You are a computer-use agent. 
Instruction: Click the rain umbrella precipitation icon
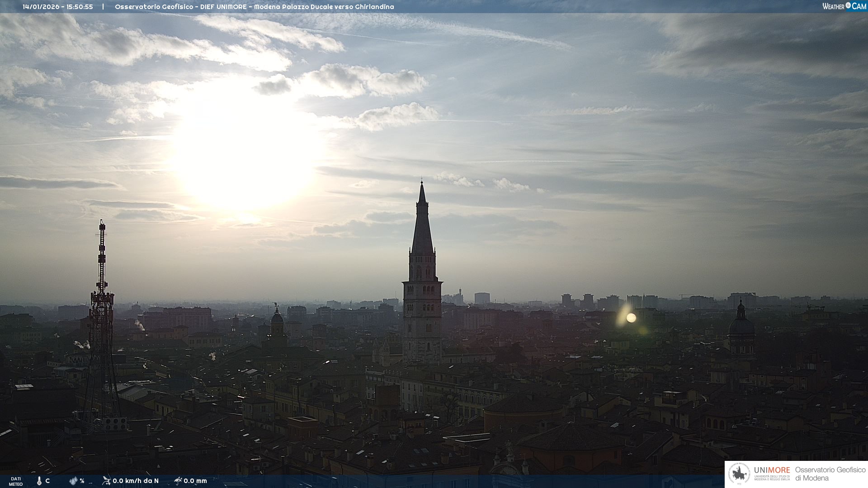point(178,481)
